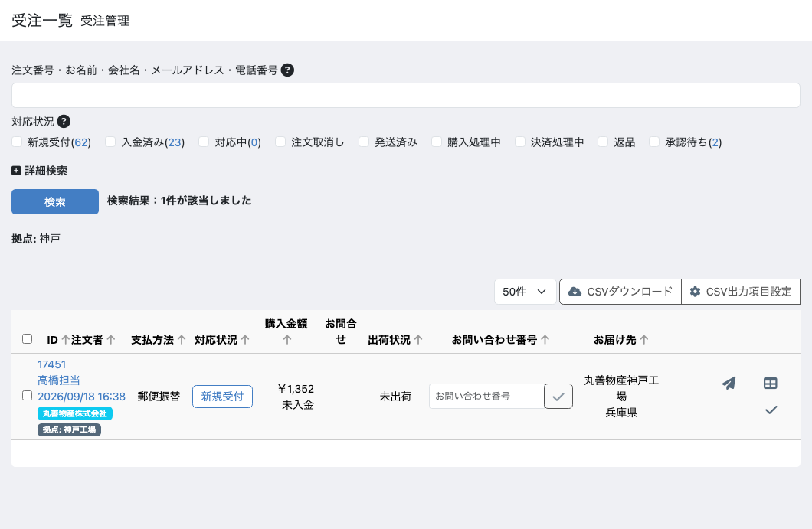
Task: Check the 対応中 status filter
Action: pyautogui.click(x=204, y=142)
